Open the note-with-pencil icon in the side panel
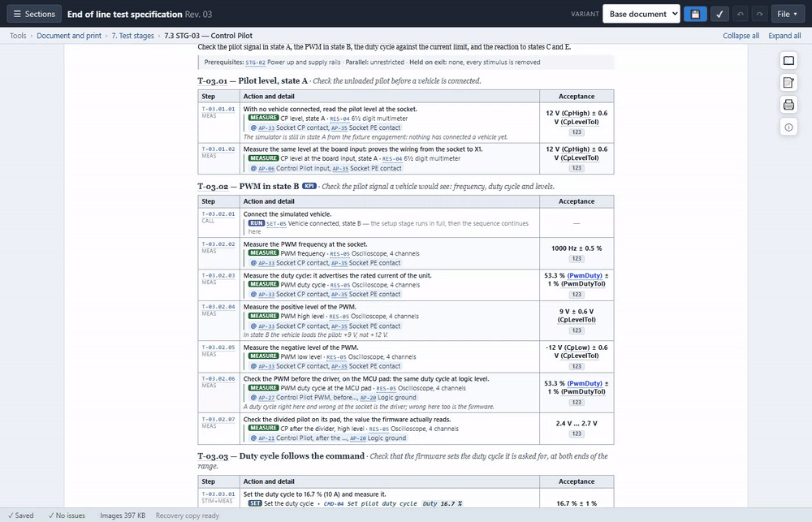 pyautogui.click(x=788, y=82)
